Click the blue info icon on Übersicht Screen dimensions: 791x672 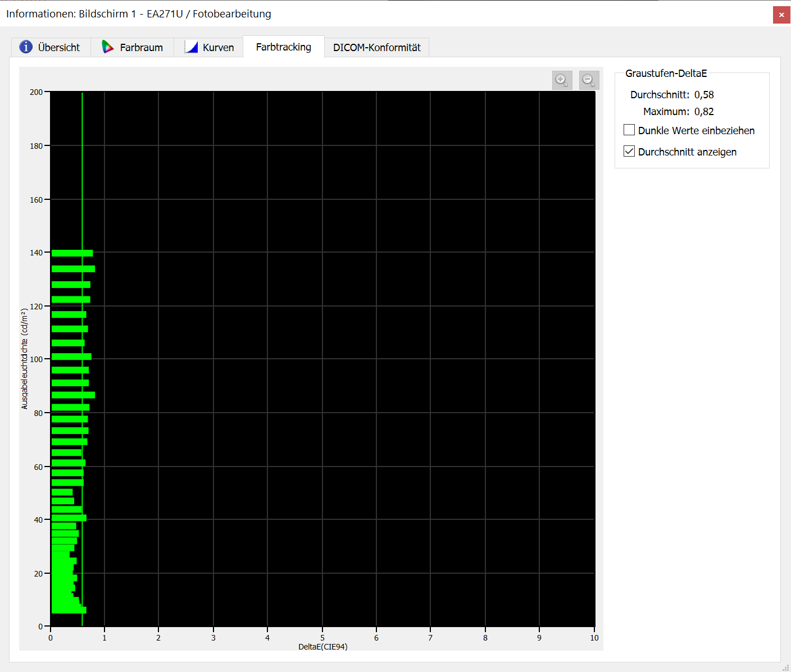click(26, 47)
